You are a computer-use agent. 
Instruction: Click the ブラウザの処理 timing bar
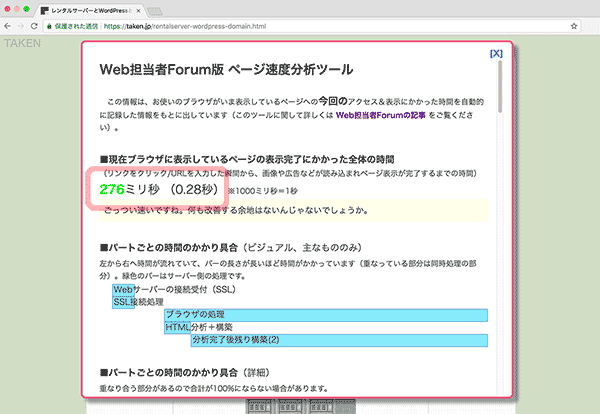pyautogui.click(x=326, y=315)
